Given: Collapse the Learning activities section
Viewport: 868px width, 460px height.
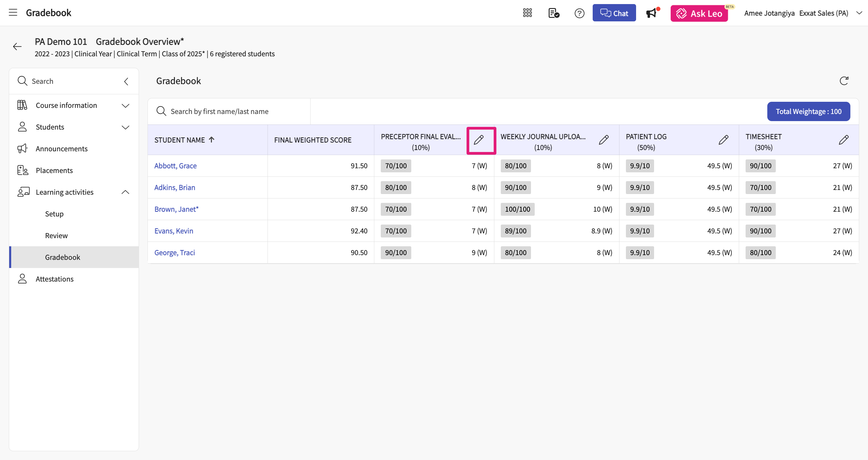Looking at the screenshot, I should pyautogui.click(x=125, y=192).
